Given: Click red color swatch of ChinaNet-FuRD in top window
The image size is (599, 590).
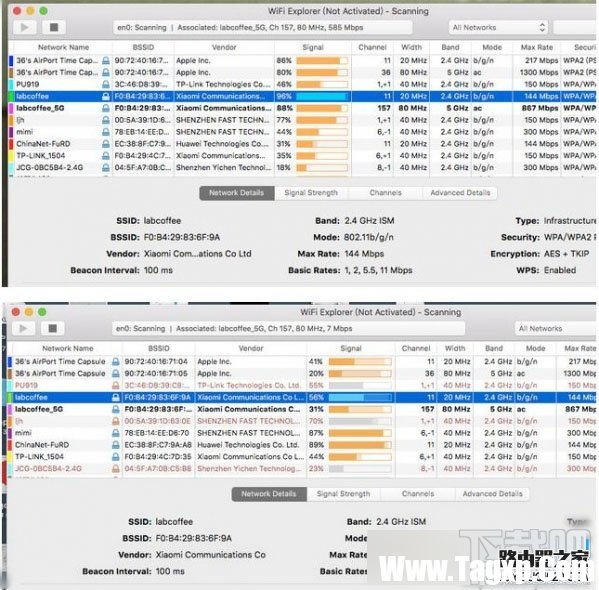Looking at the screenshot, I should click(11, 144).
